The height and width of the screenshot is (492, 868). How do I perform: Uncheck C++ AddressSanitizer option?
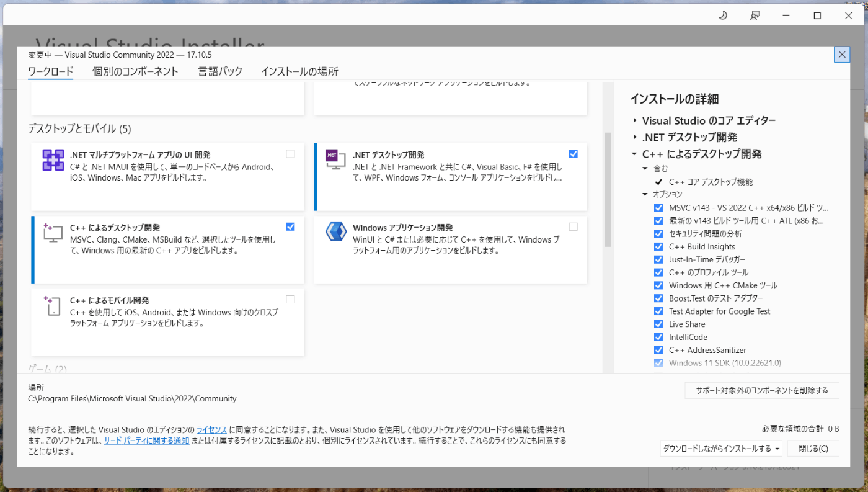pyautogui.click(x=658, y=351)
